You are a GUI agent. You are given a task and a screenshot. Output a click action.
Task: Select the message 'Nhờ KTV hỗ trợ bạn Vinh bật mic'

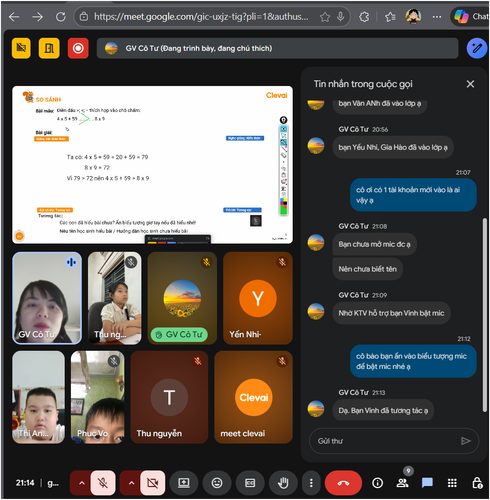point(391,313)
